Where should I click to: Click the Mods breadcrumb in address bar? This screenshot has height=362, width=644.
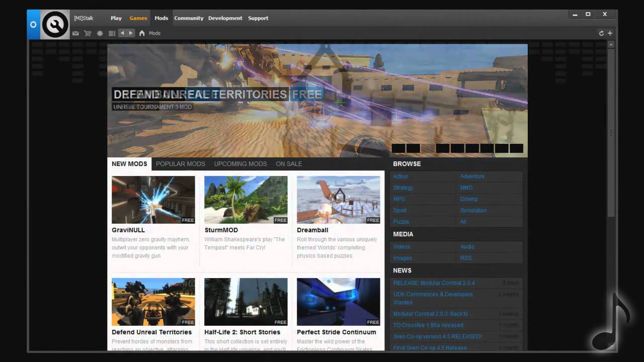point(154,33)
